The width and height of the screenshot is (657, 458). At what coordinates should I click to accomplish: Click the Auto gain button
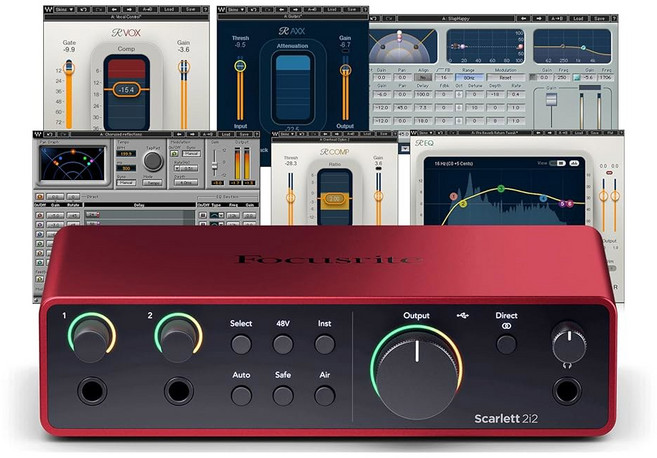(x=241, y=396)
